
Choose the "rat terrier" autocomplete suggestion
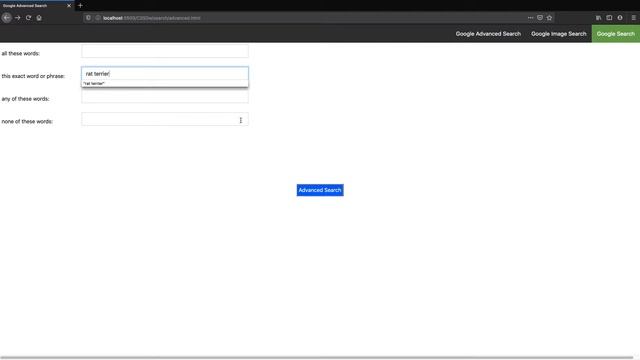165,84
